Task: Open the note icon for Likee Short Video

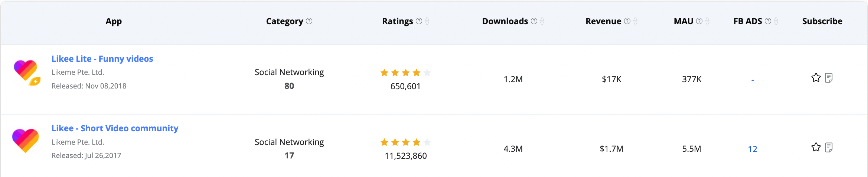Action: coord(829,148)
